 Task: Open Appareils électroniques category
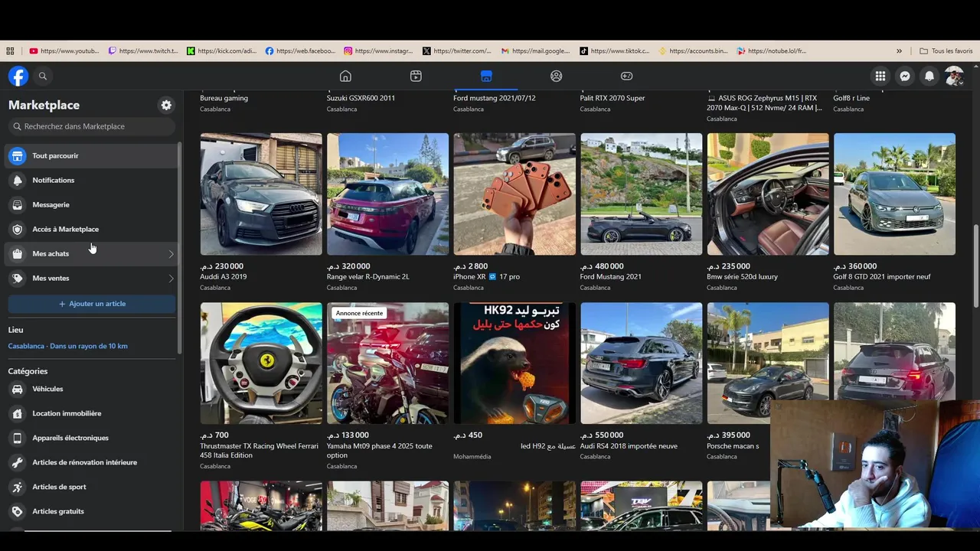pyautogui.click(x=92, y=438)
